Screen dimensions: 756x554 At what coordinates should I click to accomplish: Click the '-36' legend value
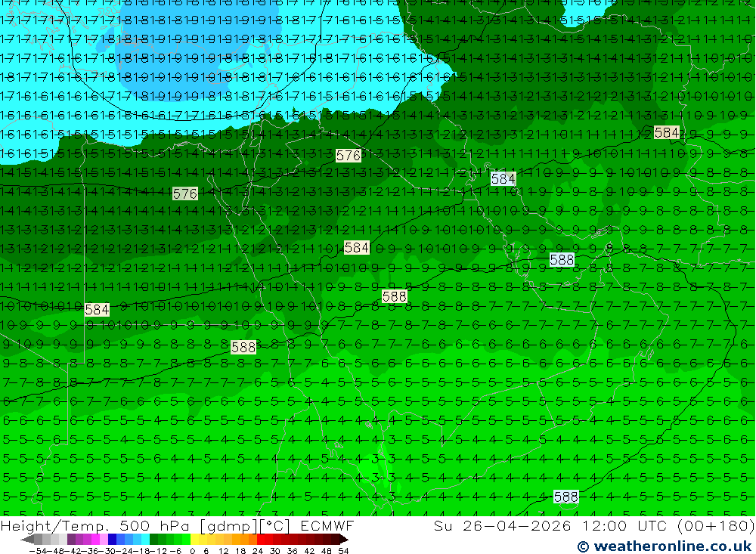click(x=90, y=551)
